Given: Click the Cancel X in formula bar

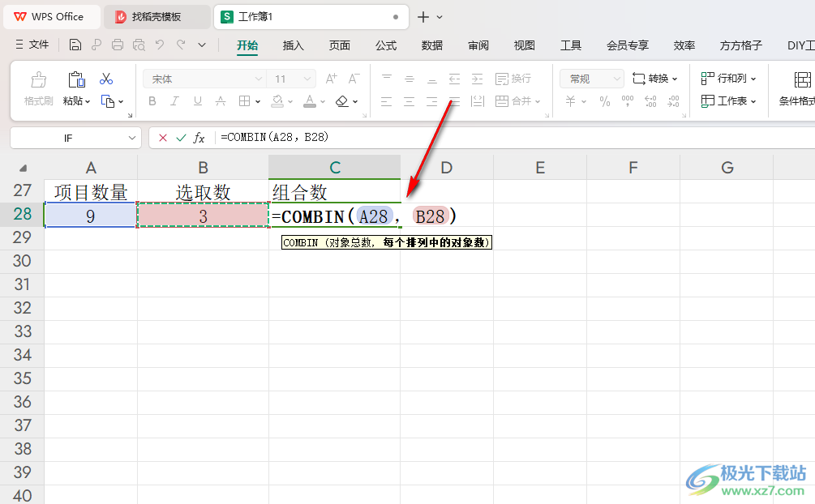Looking at the screenshot, I should pyautogui.click(x=163, y=138).
